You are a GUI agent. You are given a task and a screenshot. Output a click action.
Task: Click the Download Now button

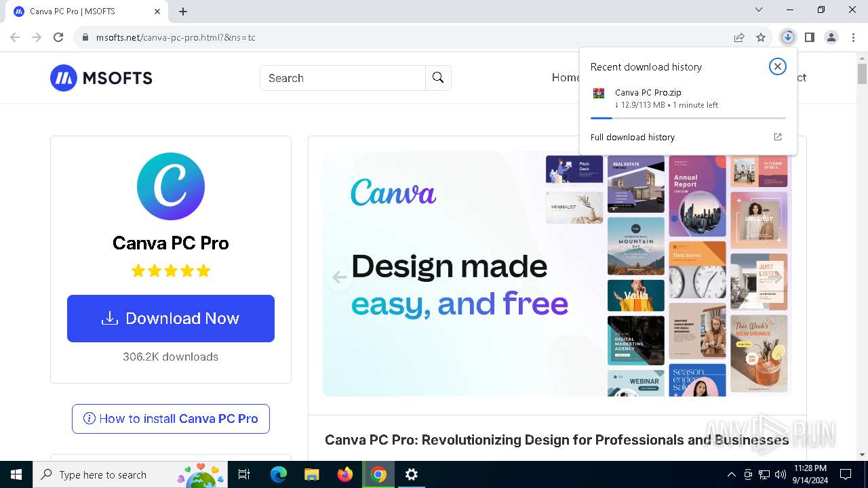coord(171,319)
